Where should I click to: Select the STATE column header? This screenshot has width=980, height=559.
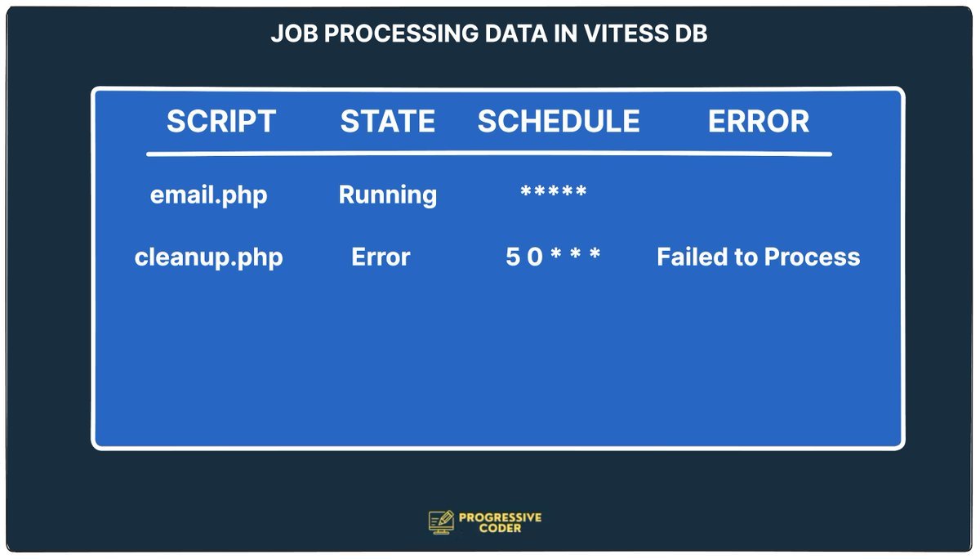pos(387,122)
